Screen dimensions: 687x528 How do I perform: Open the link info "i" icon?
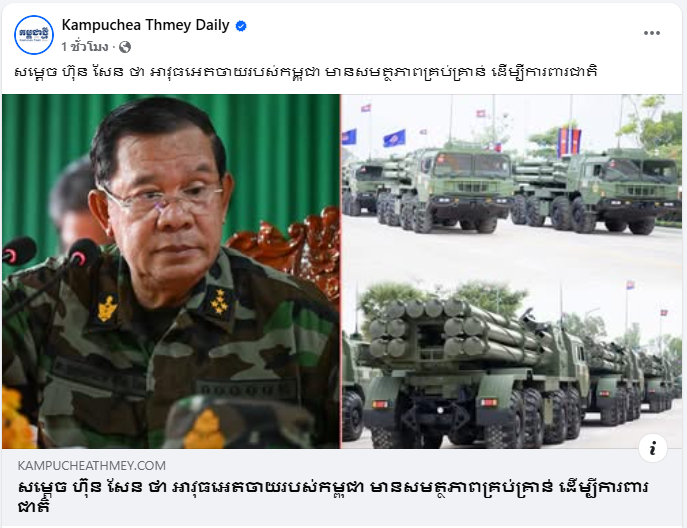[x=652, y=448]
